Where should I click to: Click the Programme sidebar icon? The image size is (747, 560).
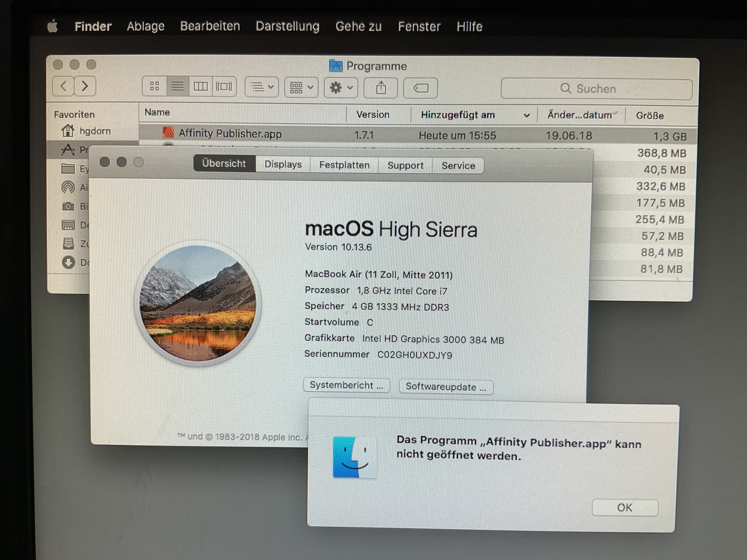pyautogui.click(x=68, y=149)
